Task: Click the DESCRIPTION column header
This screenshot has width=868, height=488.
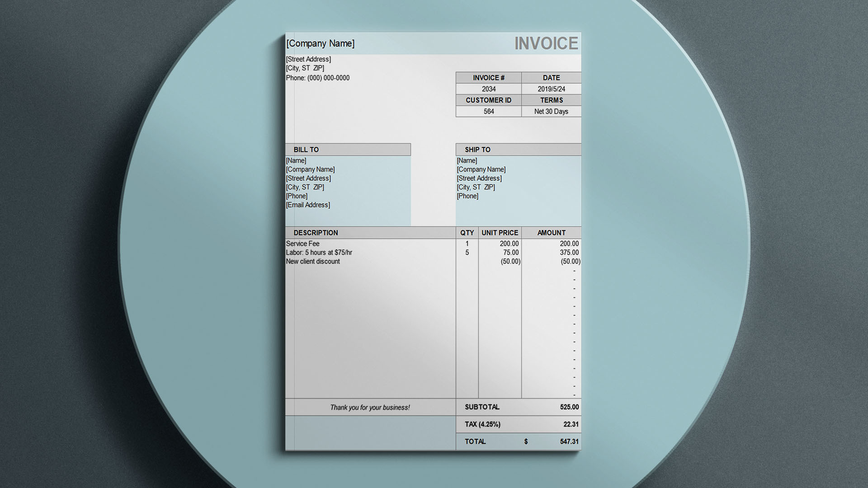Action: tap(316, 233)
